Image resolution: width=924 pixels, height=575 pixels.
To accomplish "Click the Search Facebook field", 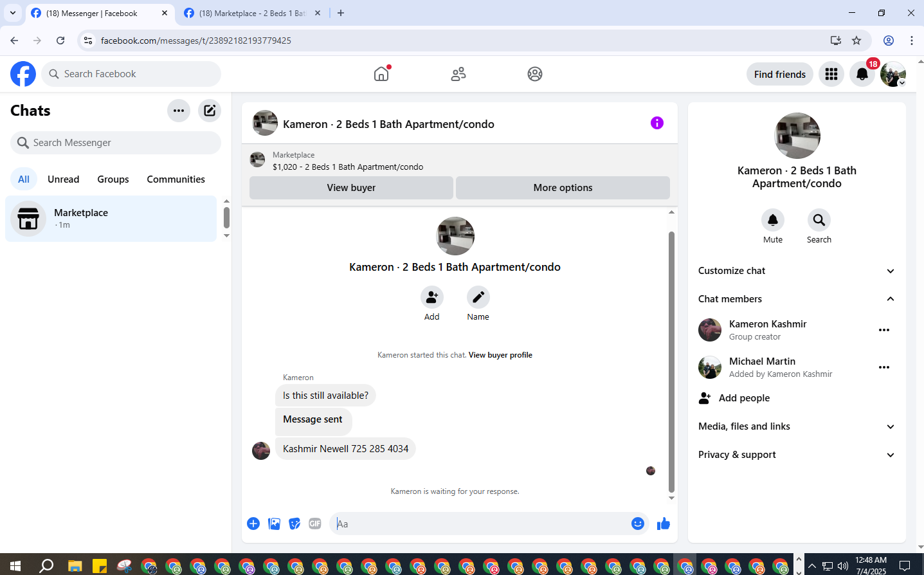I will [131, 74].
